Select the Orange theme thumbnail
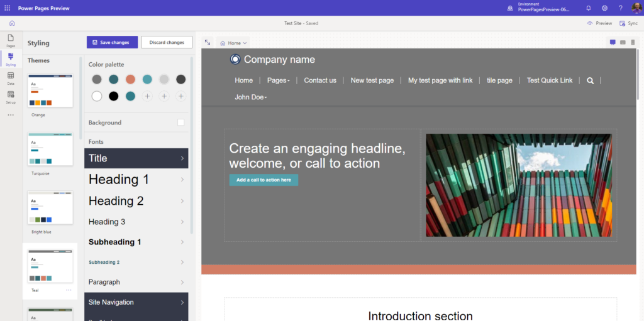 [50, 90]
